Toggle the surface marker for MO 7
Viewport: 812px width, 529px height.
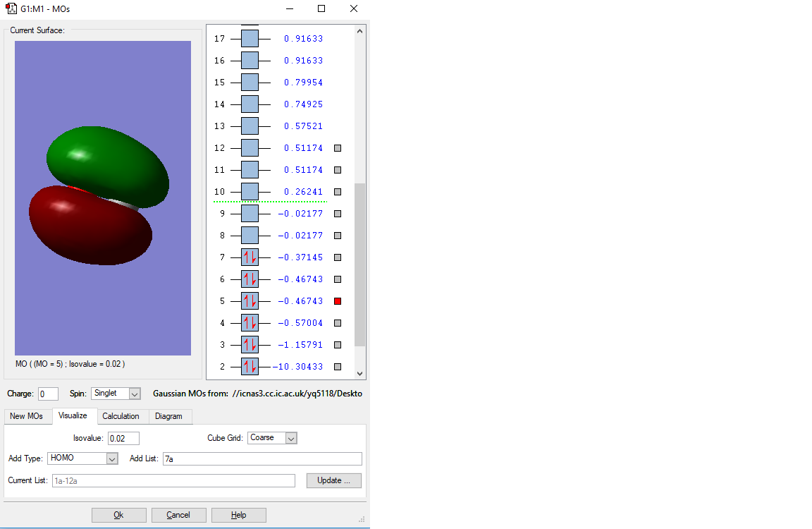pyautogui.click(x=338, y=257)
